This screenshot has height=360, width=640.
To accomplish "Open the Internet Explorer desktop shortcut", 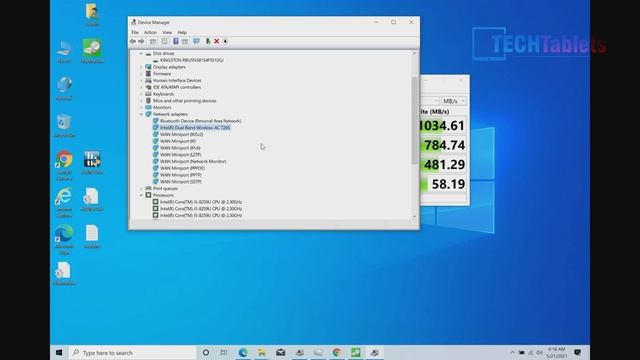I will tap(64, 202).
